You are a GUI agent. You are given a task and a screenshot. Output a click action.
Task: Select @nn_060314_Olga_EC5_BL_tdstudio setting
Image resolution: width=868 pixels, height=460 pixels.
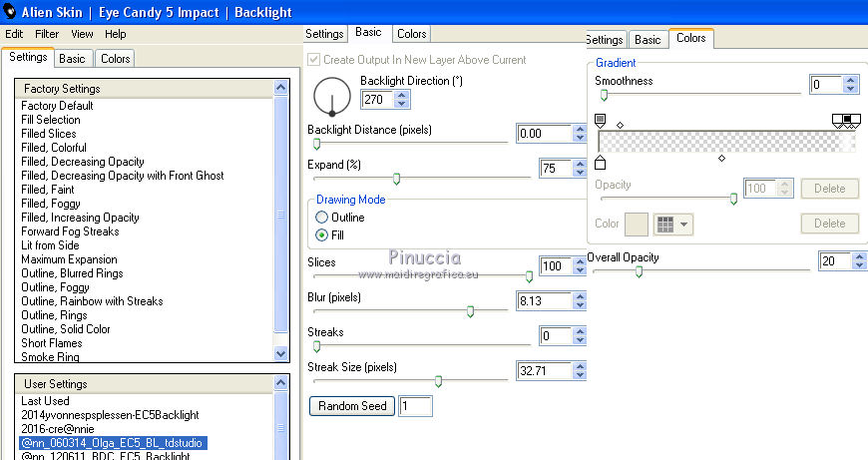pos(114,443)
